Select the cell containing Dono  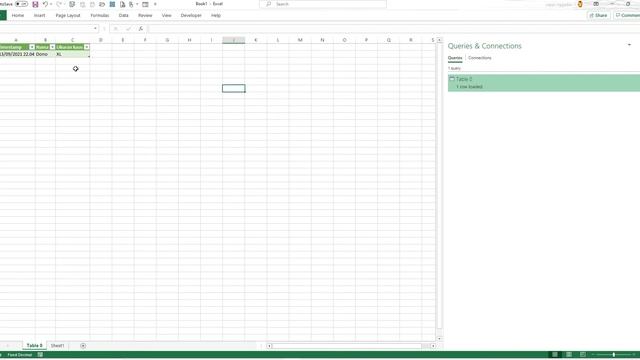click(45, 54)
